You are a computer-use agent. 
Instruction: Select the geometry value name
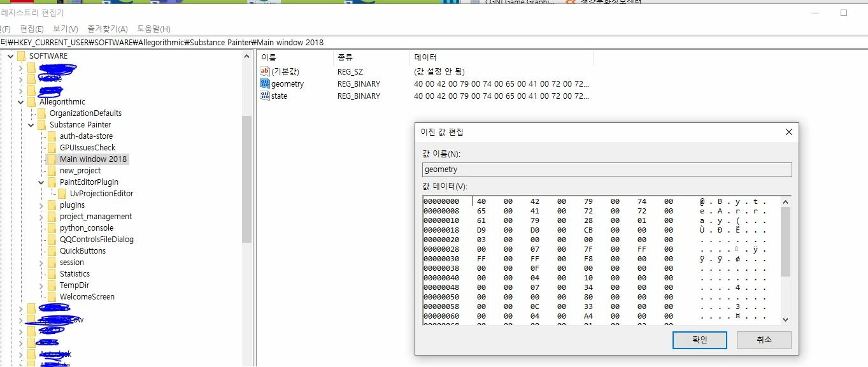[287, 83]
